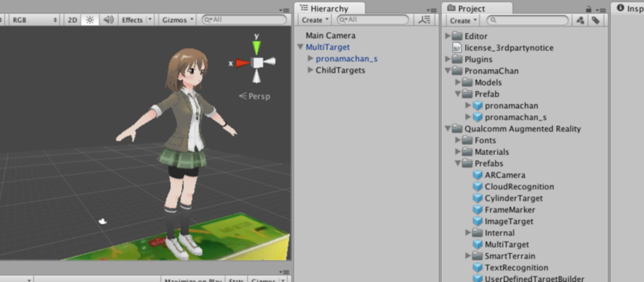The image size is (644, 282).
Task: Collapse the PronamaChan folder
Action: click(x=447, y=71)
